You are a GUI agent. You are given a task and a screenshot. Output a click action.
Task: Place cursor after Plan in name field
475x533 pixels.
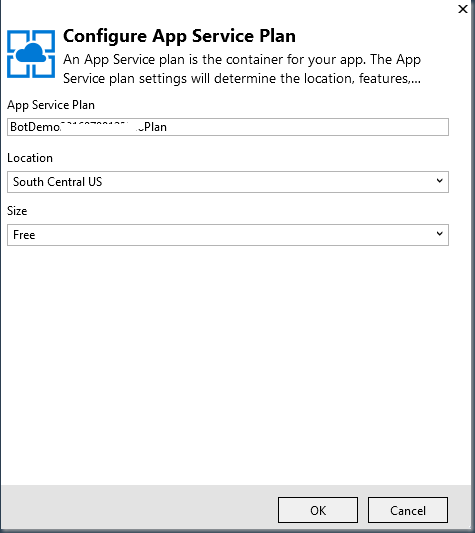point(167,127)
